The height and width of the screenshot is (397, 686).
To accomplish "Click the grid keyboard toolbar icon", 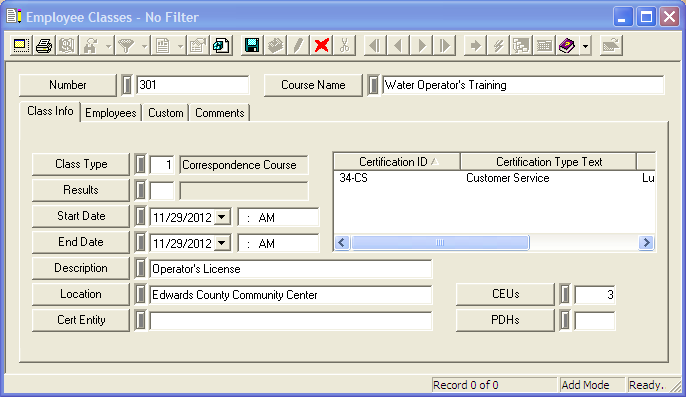I will coord(544,45).
